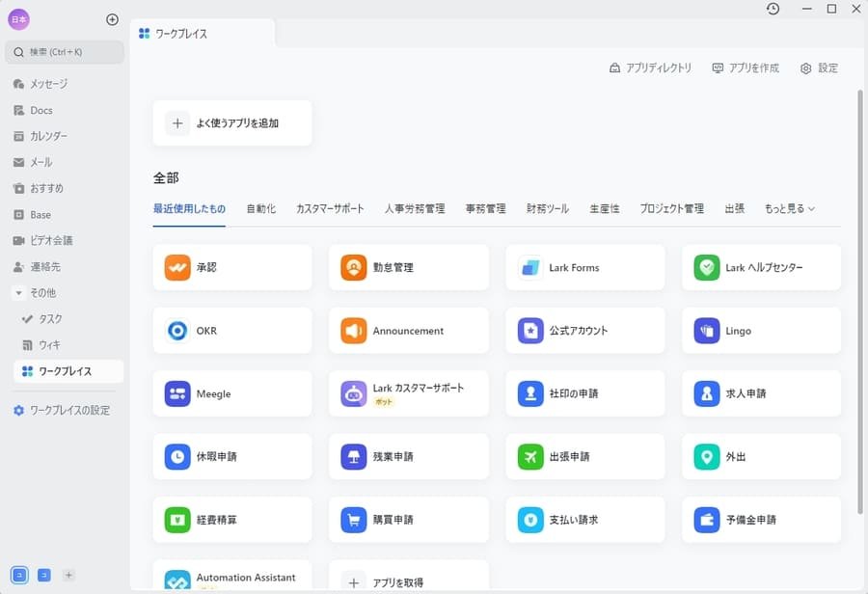The height and width of the screenshot is (594, 868).
Task: Open the history clock icon
Action: 772,9
